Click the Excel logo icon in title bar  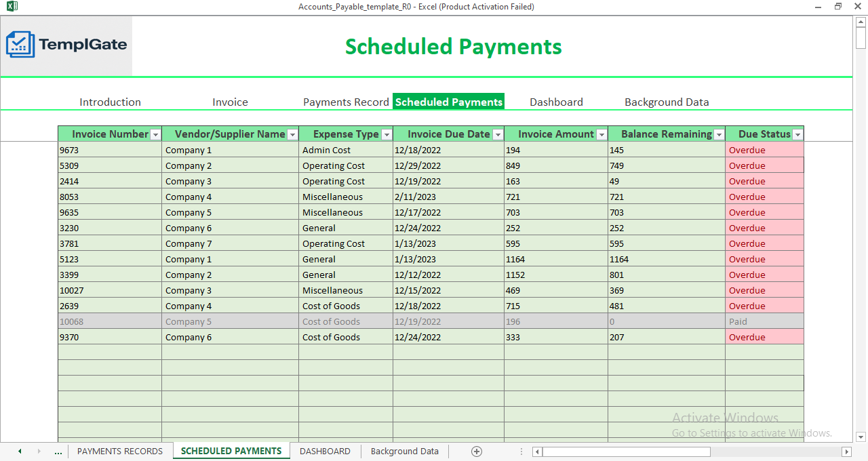(12, 7)
